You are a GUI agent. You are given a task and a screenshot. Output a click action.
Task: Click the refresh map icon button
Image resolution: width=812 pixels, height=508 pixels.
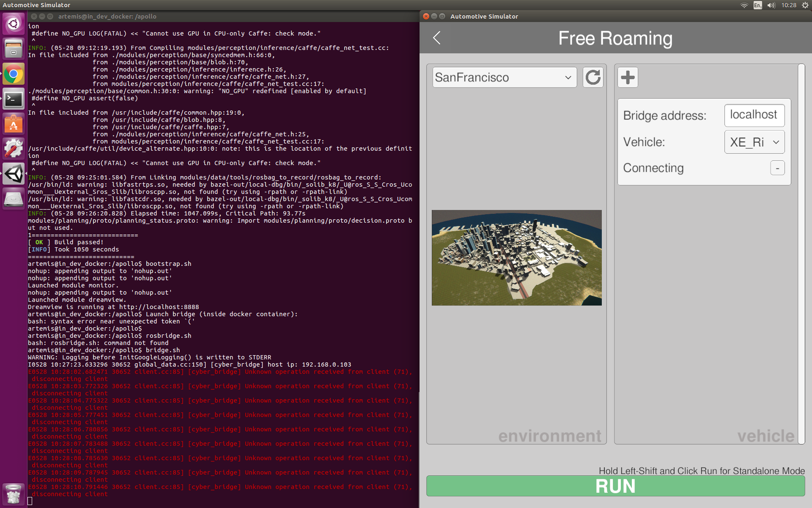pos(593,77)
